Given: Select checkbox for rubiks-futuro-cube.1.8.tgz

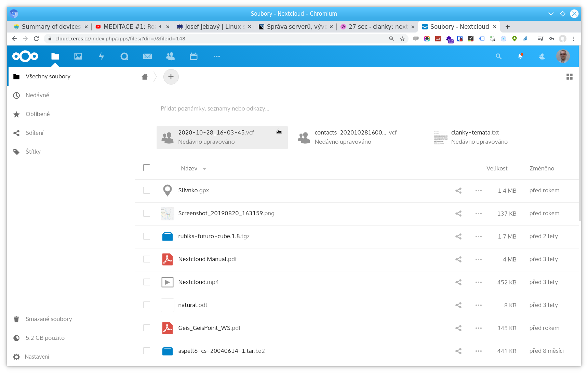Looking at the screenshot, I should pos(147,236).
